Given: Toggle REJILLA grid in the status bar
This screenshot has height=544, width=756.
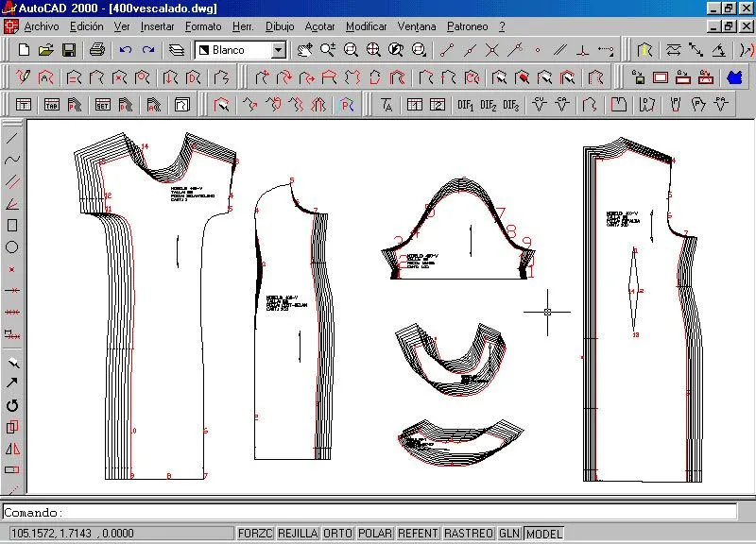Looking at the screenshot, I should point(298,534).
